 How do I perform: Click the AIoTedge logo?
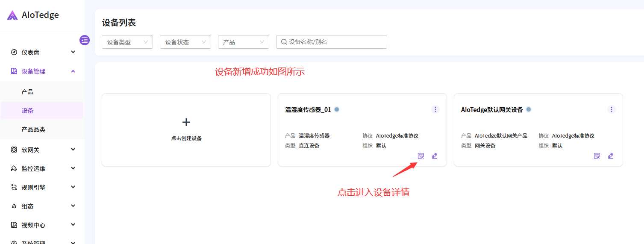coord(33,15)
